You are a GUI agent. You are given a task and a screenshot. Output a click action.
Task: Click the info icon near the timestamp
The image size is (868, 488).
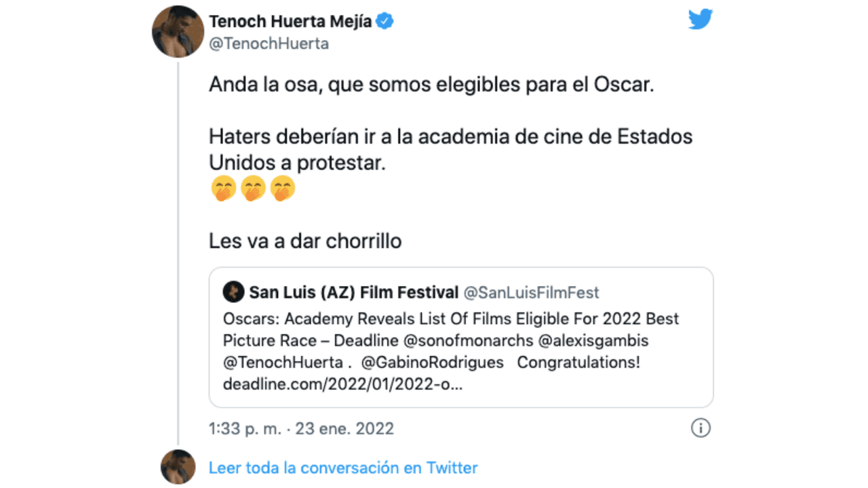[x=701, y=428]
